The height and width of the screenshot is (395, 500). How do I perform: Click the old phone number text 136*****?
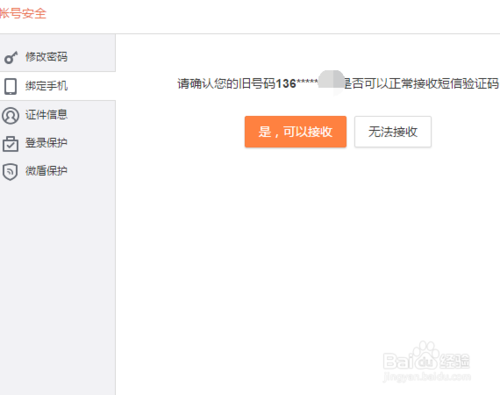297,83
